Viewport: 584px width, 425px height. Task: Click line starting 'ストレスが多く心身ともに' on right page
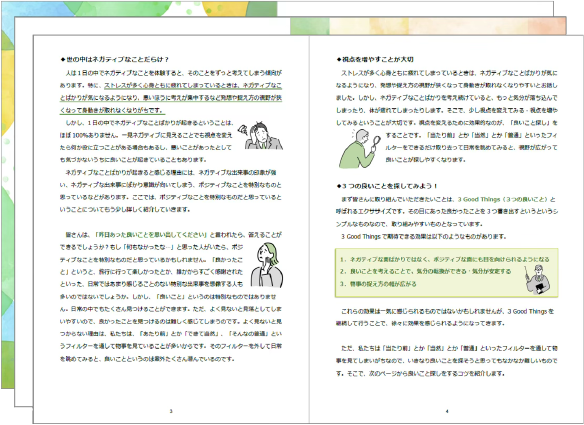(449, 73)
